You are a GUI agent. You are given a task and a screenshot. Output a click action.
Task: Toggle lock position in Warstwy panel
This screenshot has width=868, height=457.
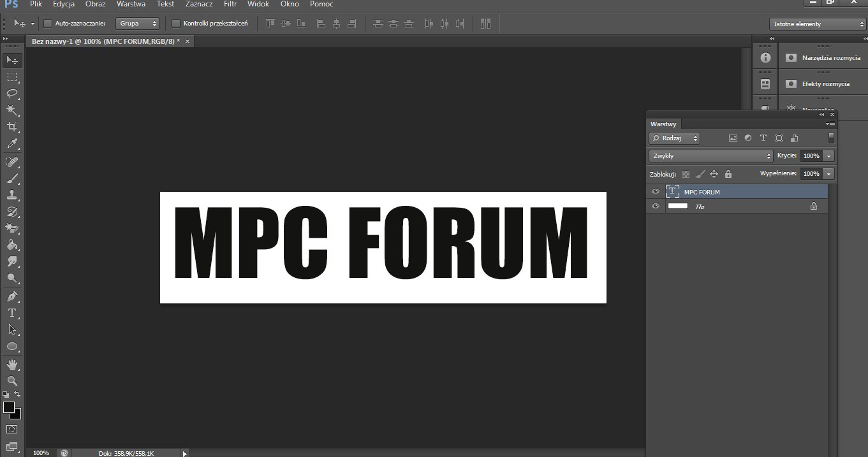714,173
